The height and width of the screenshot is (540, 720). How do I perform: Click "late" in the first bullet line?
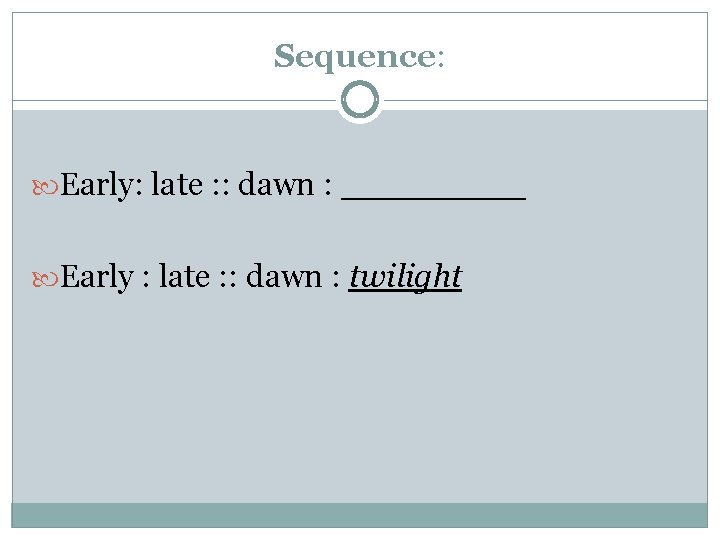click(x=177, y=185)
